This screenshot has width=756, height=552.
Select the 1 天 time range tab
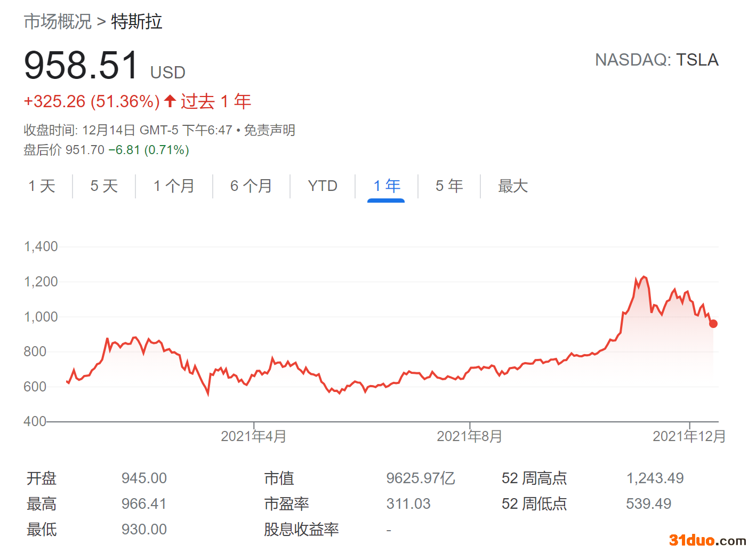pyautogui.click(x=42, y=186)
